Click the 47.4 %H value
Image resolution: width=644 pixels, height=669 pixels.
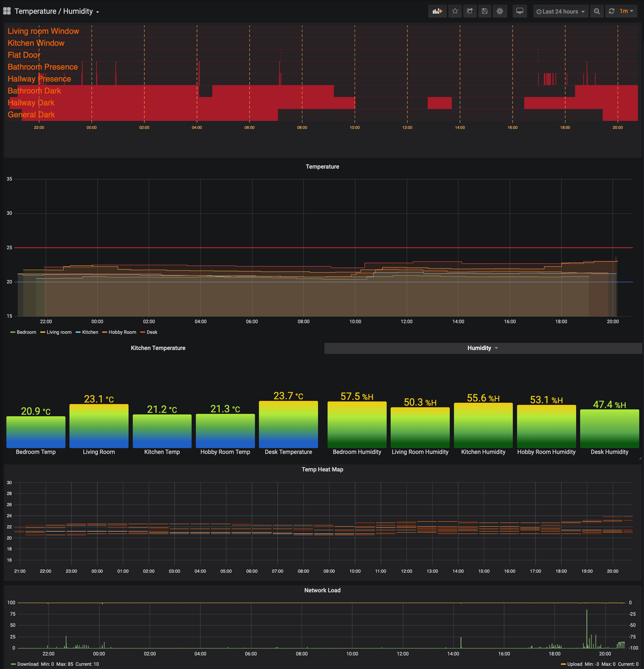610,404
